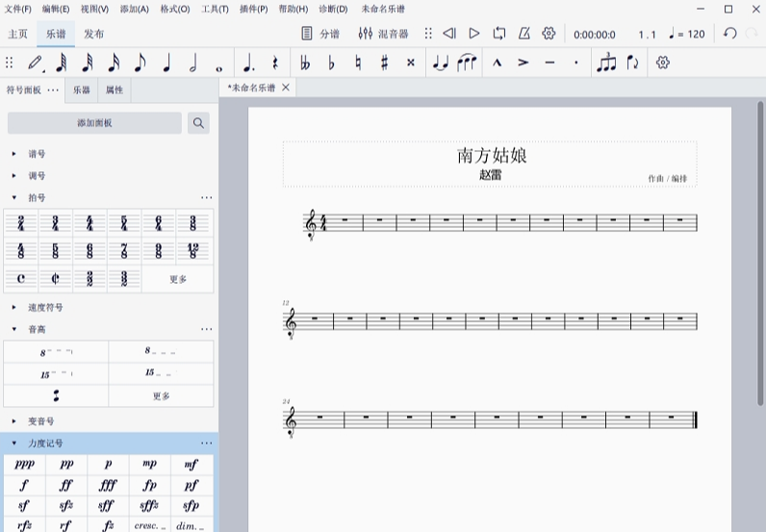Toggle note input pencil tool

[x=36, y=63]
